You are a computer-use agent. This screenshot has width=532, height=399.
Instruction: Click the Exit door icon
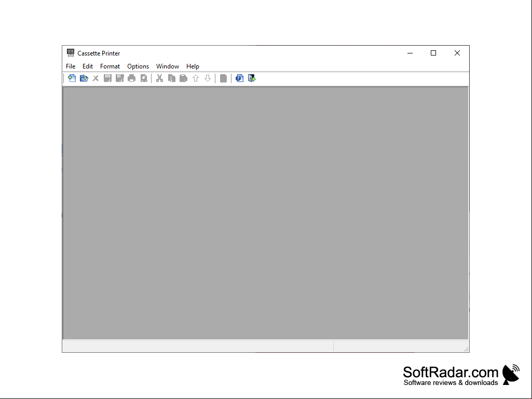252,78
